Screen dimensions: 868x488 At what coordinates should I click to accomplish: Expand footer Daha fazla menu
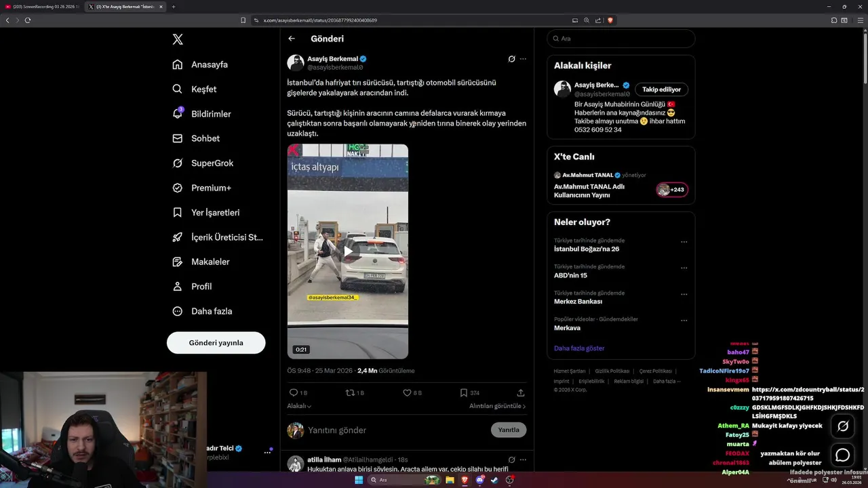pyautogui.click(x=667, y=381)
